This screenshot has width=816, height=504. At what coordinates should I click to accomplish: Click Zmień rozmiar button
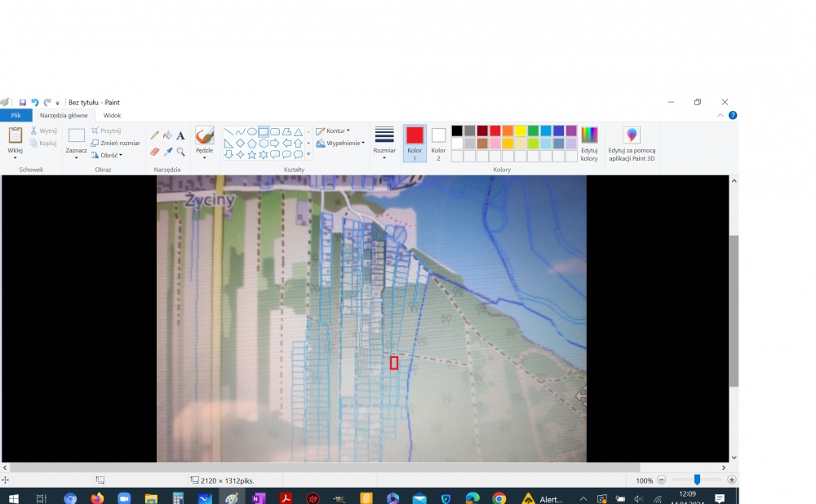(x=116, y=143)
